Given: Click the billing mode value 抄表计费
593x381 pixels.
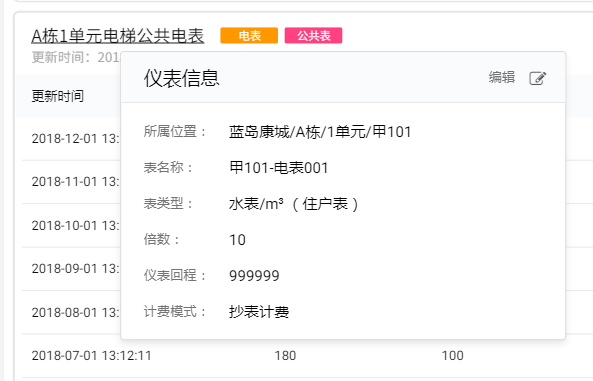Looking at the screenshot, I should tap(259, 312).
